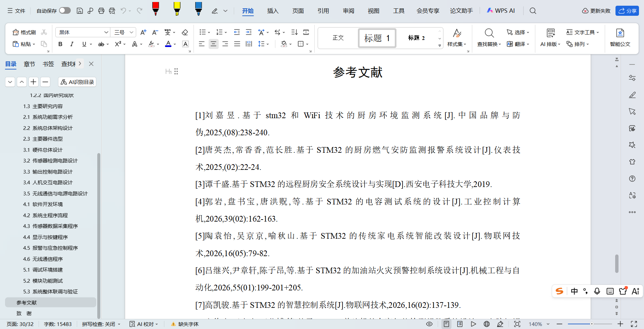This screenshot has height=329, width=644.
Task: Open the AI 排版 tool
Action: [x=550, y=38]
